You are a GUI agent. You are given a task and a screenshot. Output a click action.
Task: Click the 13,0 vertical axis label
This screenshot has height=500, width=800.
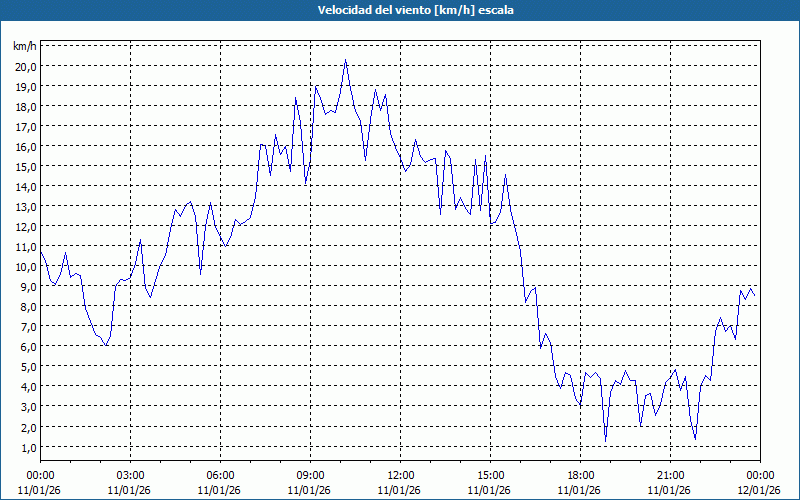[25, 206]
